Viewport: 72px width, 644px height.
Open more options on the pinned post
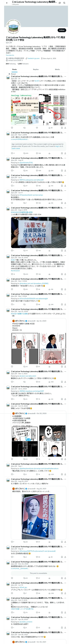65,77
